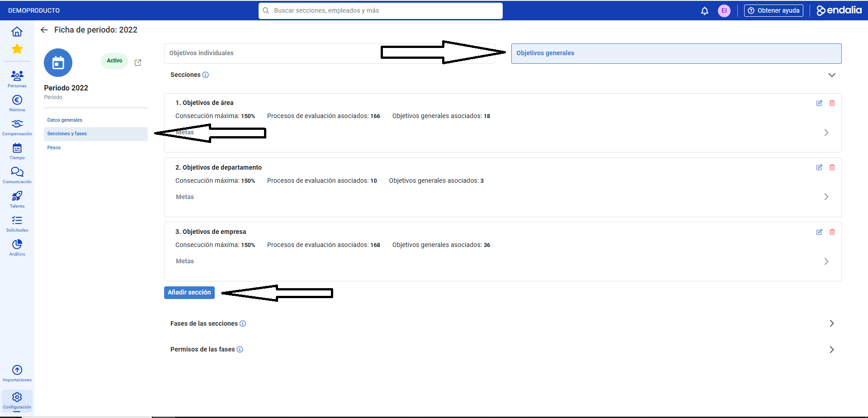Delete the Objetivos de departamento section

point(832,167)
